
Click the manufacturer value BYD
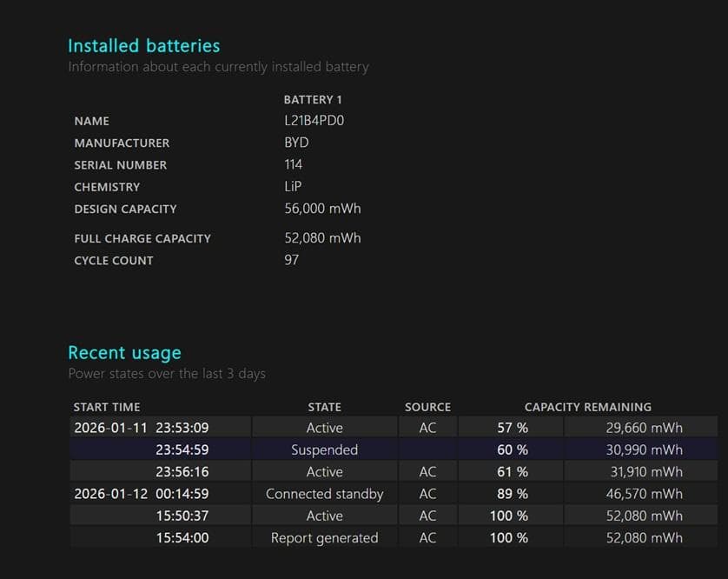296,143
